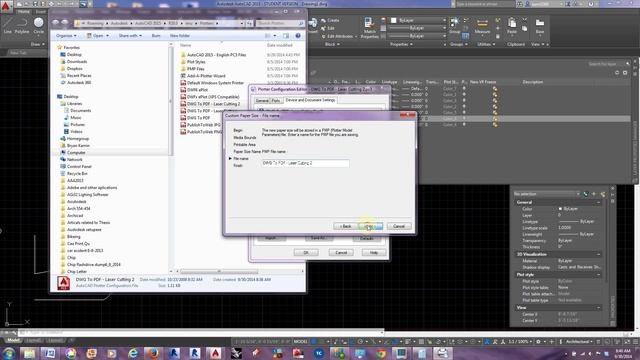Select Control Panel in navigation tree

pos(79,167)
